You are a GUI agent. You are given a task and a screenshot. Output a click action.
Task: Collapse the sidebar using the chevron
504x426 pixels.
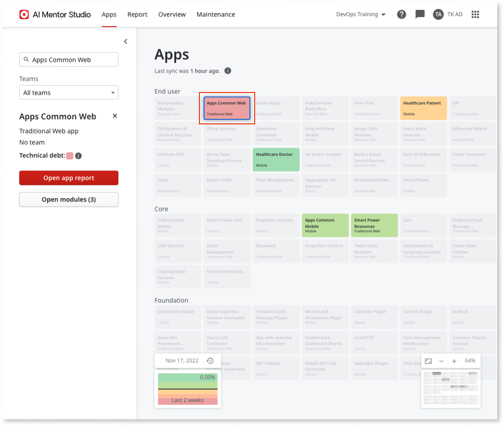point(125,41)
